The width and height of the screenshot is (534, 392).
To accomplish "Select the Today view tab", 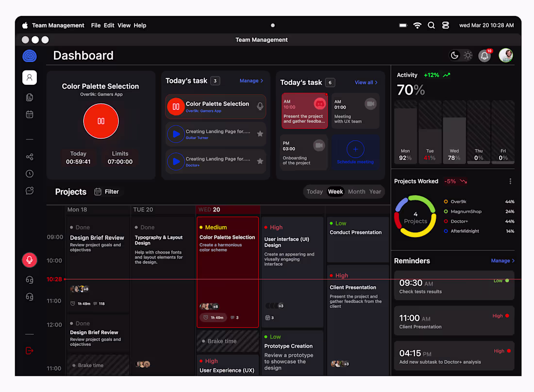I will point(315,192).
